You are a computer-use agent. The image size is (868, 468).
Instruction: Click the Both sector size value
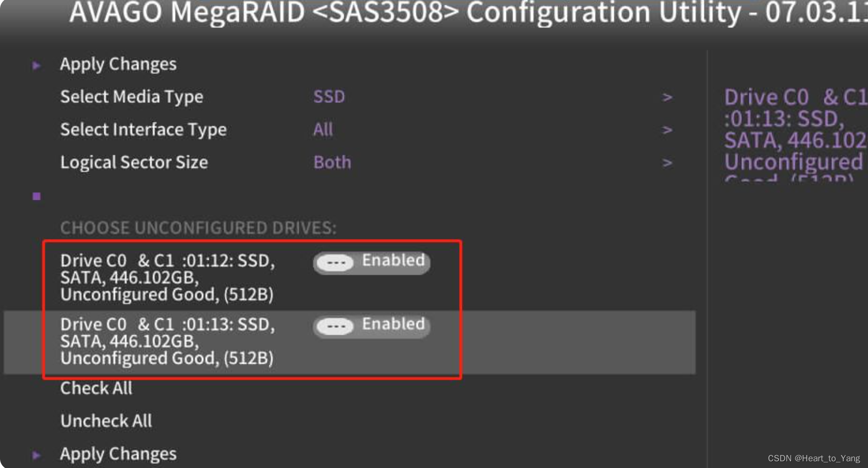pyautogui.click(x=332, y=163)
